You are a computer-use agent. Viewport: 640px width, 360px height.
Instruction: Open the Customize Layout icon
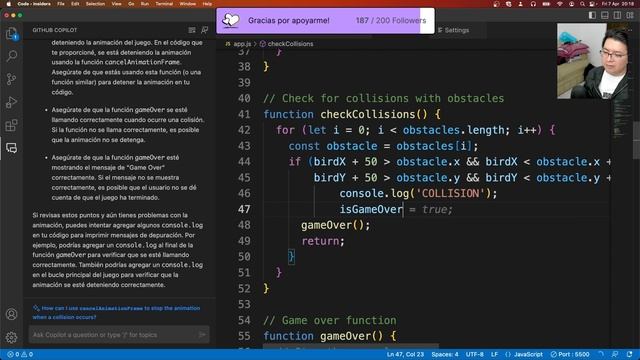tap(630, 15)
